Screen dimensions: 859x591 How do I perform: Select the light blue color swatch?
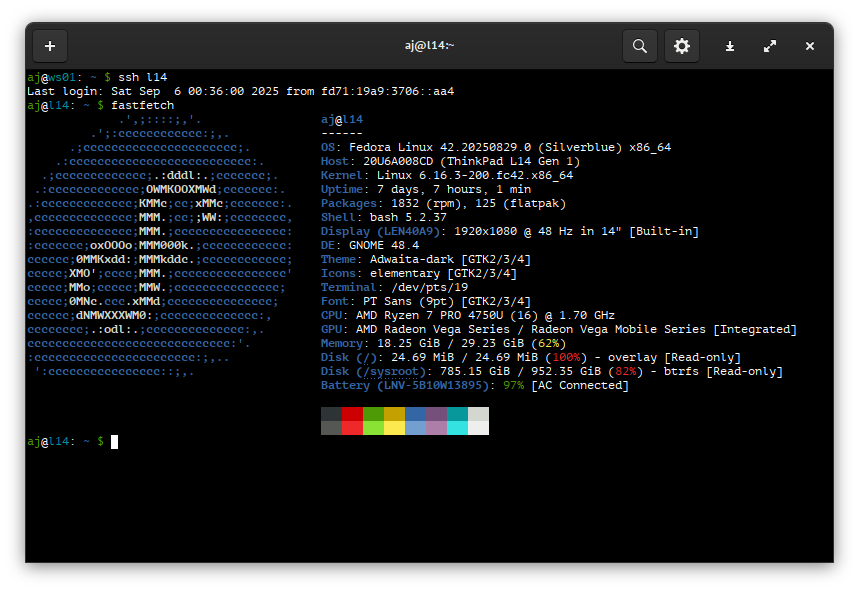coord(415,428)
